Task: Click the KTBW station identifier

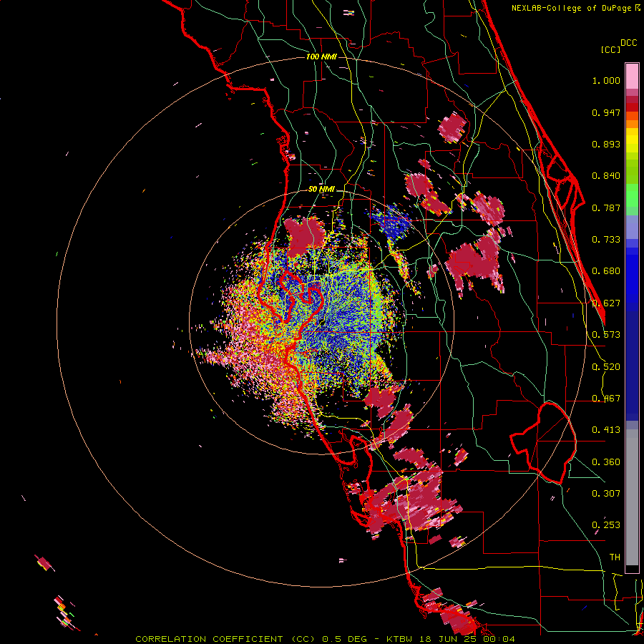Action: click(401, 639)
